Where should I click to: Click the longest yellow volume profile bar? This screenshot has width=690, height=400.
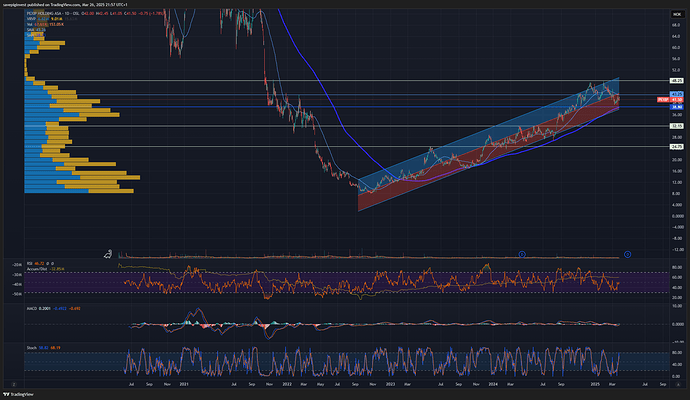(110, 177)
